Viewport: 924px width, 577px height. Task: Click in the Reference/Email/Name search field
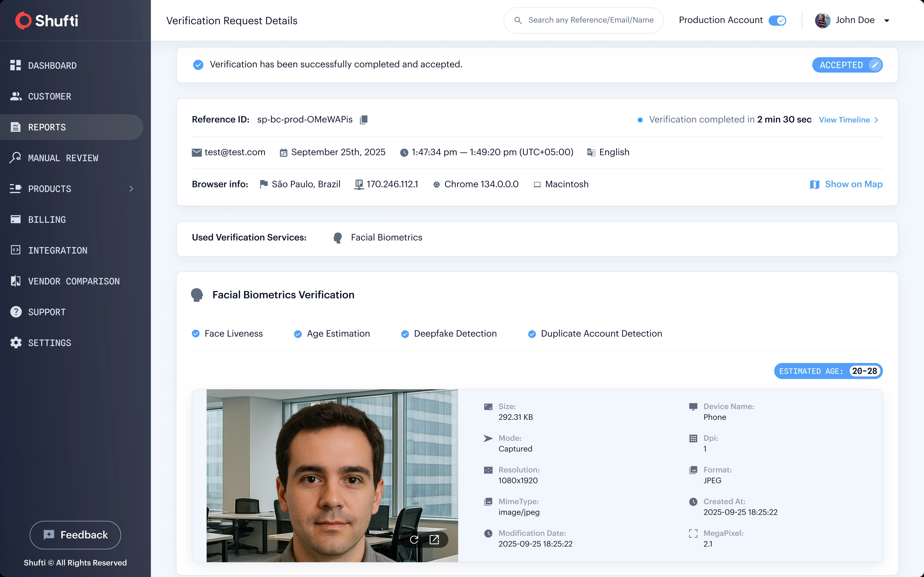click(583, 20)
